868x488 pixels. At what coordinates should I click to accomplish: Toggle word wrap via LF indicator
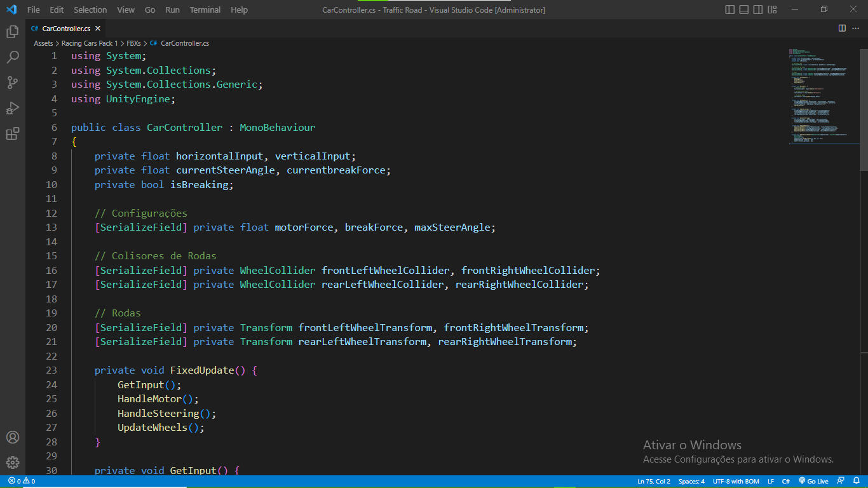pos(770,481)
